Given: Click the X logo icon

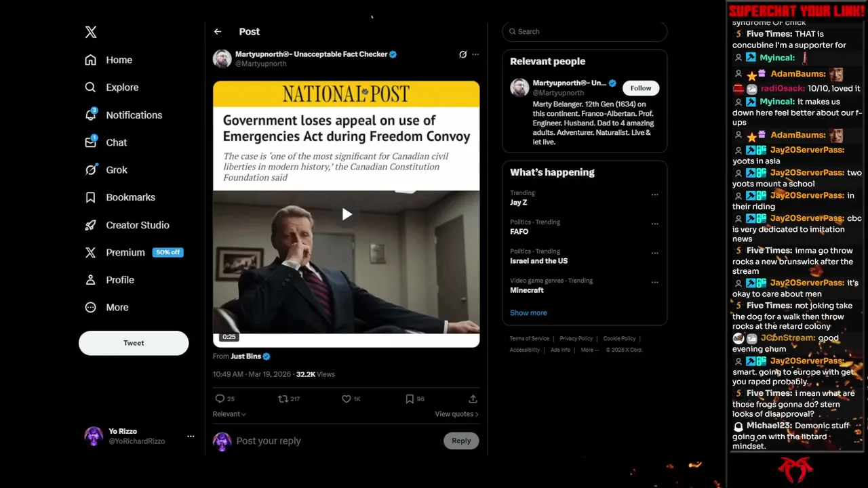Looking at the screenshot, I should pos(91,32).
